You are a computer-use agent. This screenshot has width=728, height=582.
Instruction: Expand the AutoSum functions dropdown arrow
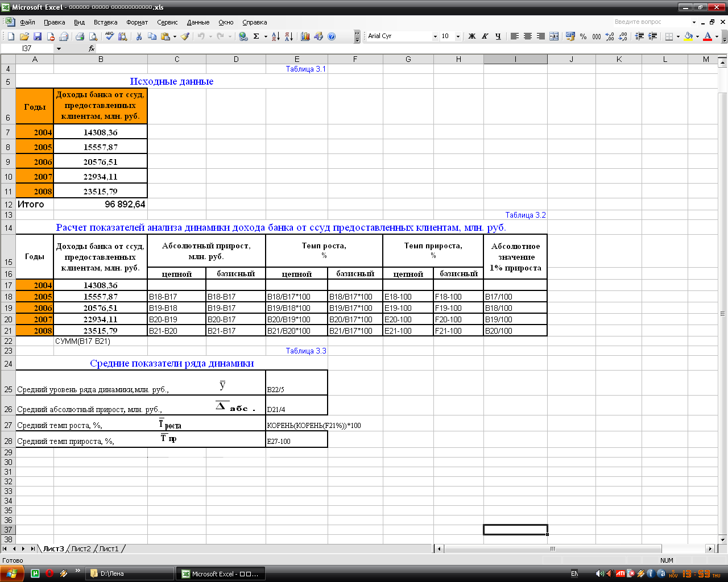coord(266,36)
